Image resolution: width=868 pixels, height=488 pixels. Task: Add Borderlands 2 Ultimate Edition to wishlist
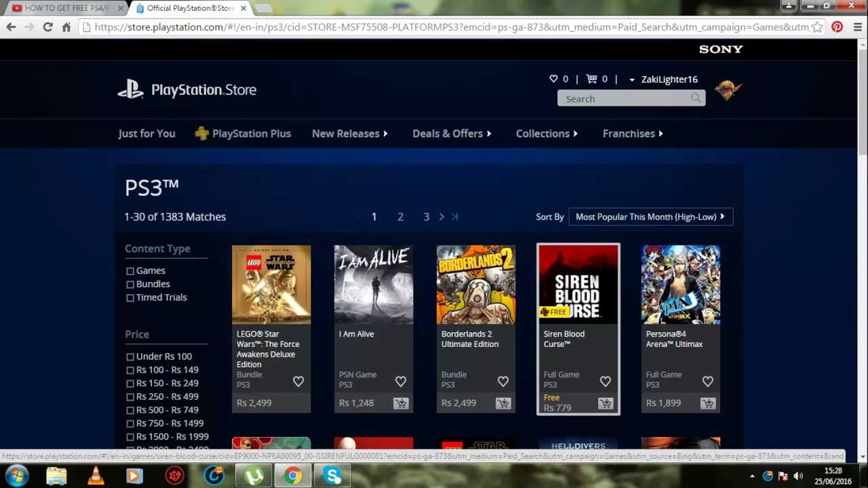(503, 382)
